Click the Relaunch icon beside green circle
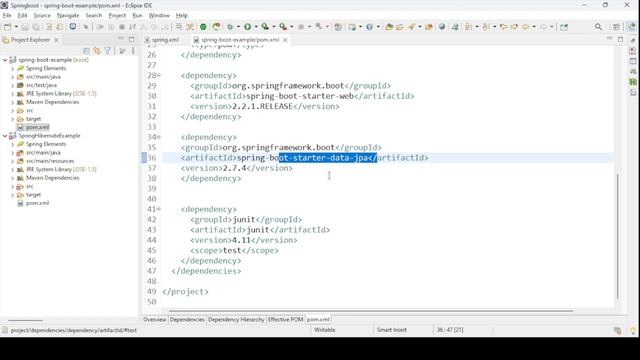640x360 pixels. 216,27
